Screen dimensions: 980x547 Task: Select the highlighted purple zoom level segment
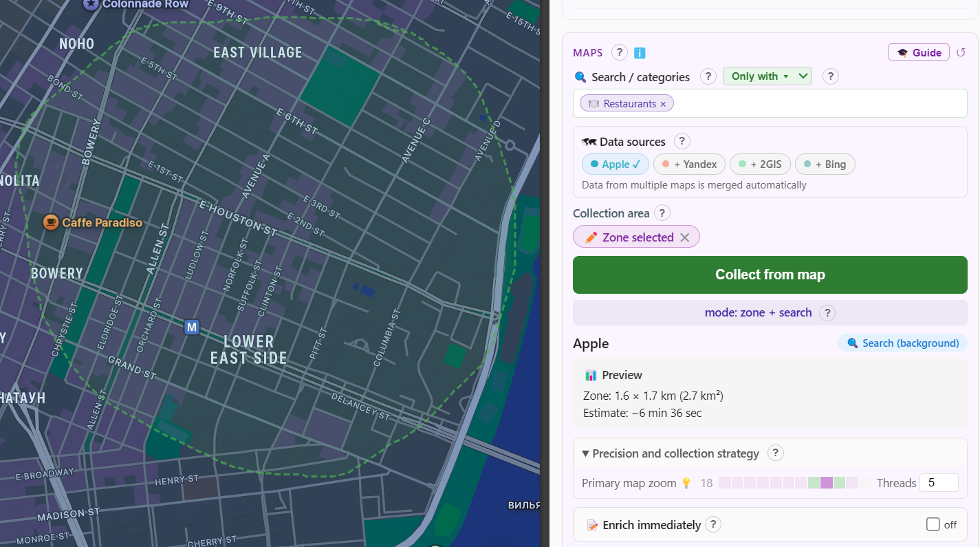point(827,483)
